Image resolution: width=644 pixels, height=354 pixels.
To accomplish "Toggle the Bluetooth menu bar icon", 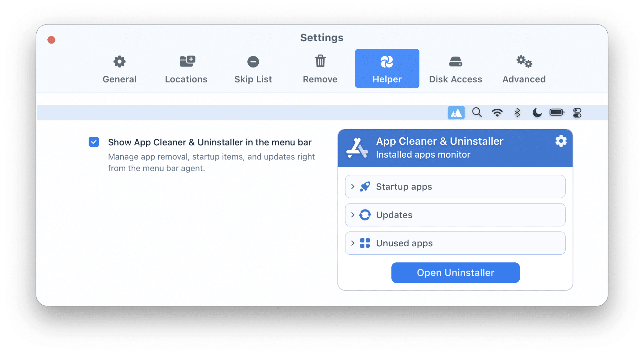I will [517, 113].
